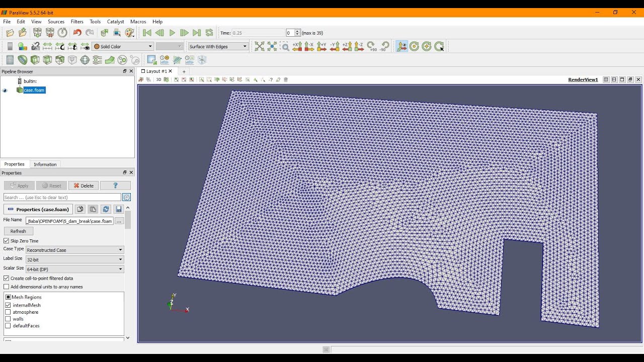Set view direction to +Y
Image resolution: width=644 pixels, height=362 pixels.
[322, 46]
